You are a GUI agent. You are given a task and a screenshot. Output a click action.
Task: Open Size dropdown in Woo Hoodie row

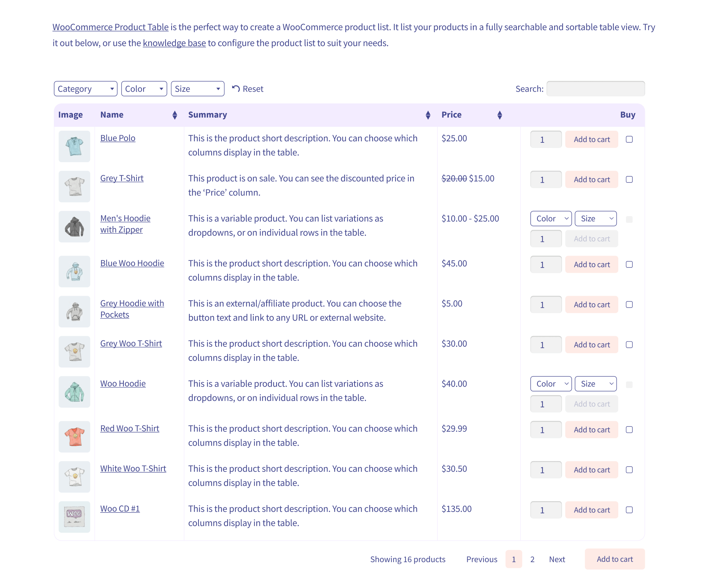click(596, 384)
